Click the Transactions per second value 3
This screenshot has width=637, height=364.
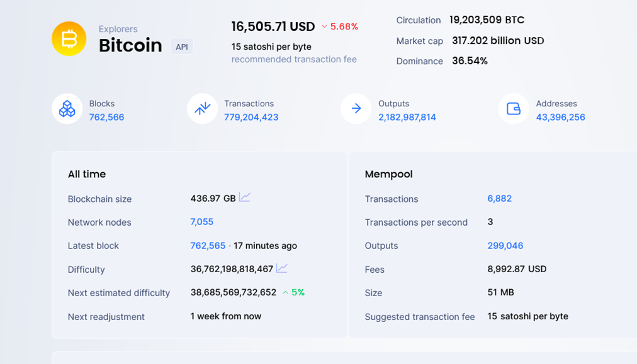[x=490, y=222]
